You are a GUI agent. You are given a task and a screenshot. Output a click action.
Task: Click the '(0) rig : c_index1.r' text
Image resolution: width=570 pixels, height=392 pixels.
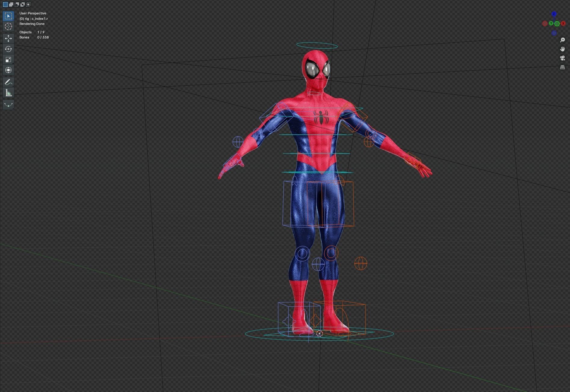tap(34, 19)
